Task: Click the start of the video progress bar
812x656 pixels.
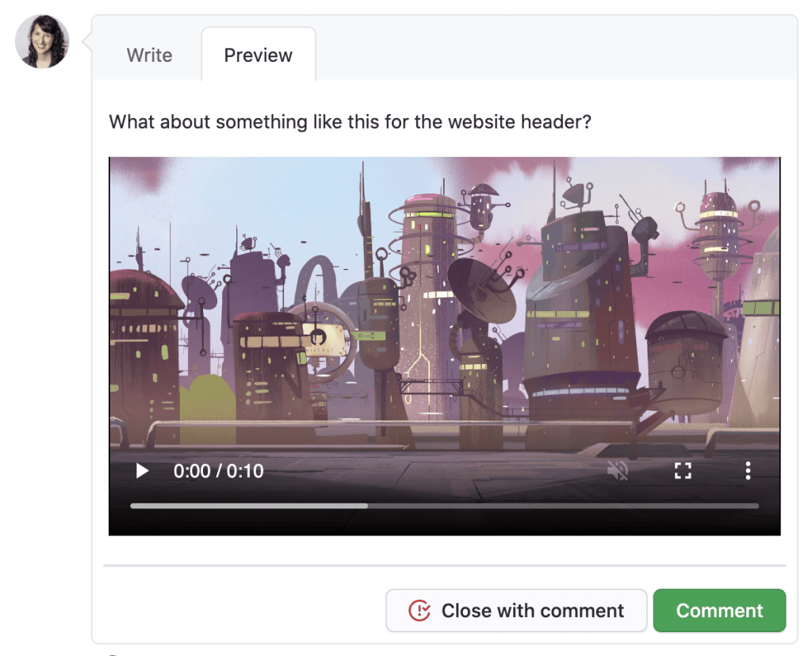Action: click(132, 505)
